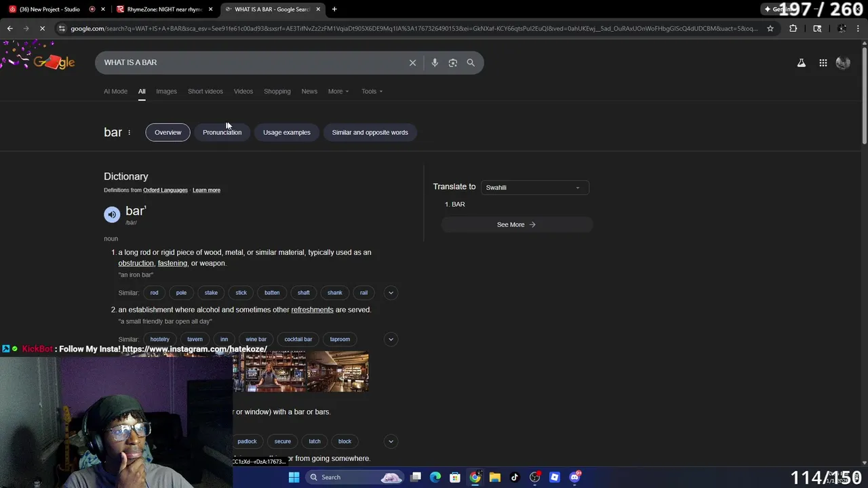Viewport: 868px width, 488px height.
Task: Click the Google logo
Action: (54, 62)
